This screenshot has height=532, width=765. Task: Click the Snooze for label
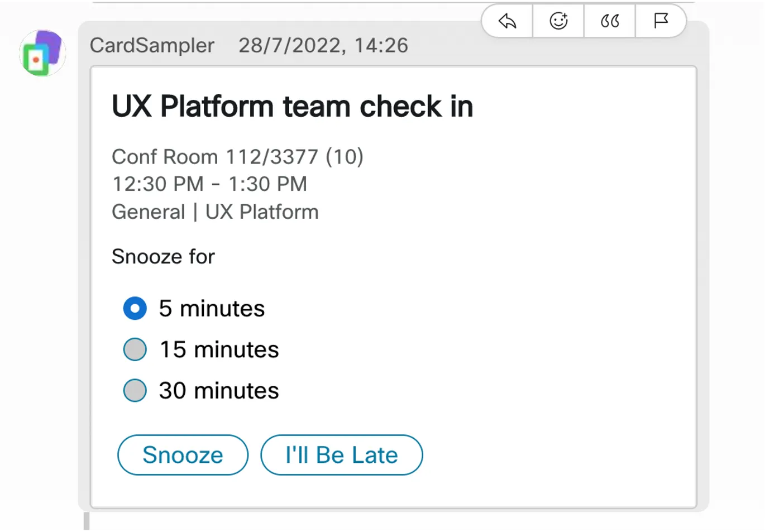163,257
